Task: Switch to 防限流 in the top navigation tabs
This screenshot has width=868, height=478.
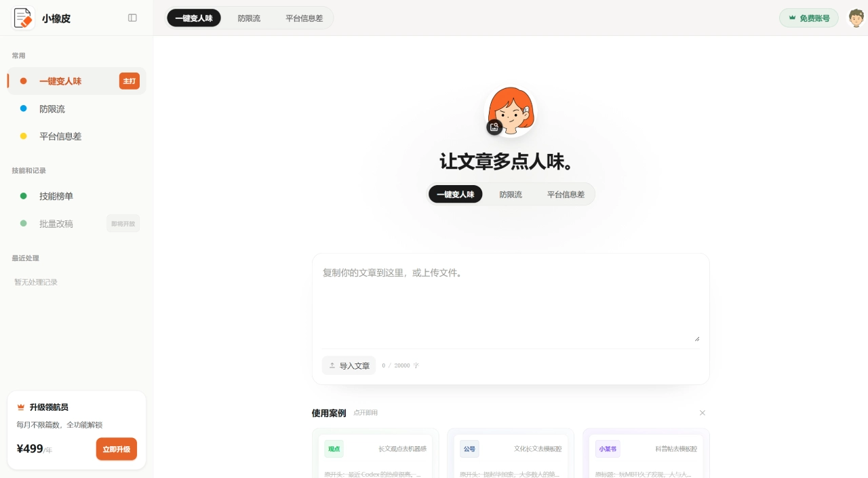Action: coord(249,18)
